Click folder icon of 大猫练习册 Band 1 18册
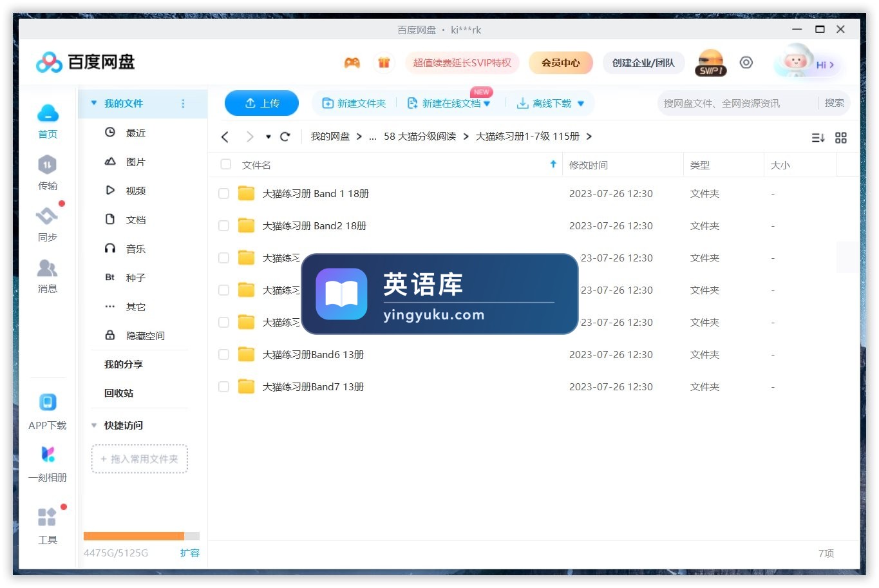 click(246, 193)
